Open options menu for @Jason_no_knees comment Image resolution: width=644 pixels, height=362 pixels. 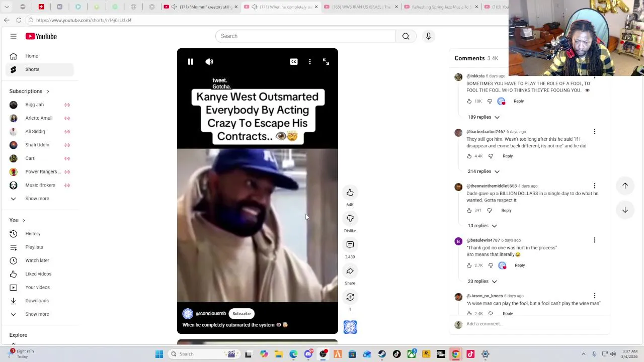(x=595, y=296)
